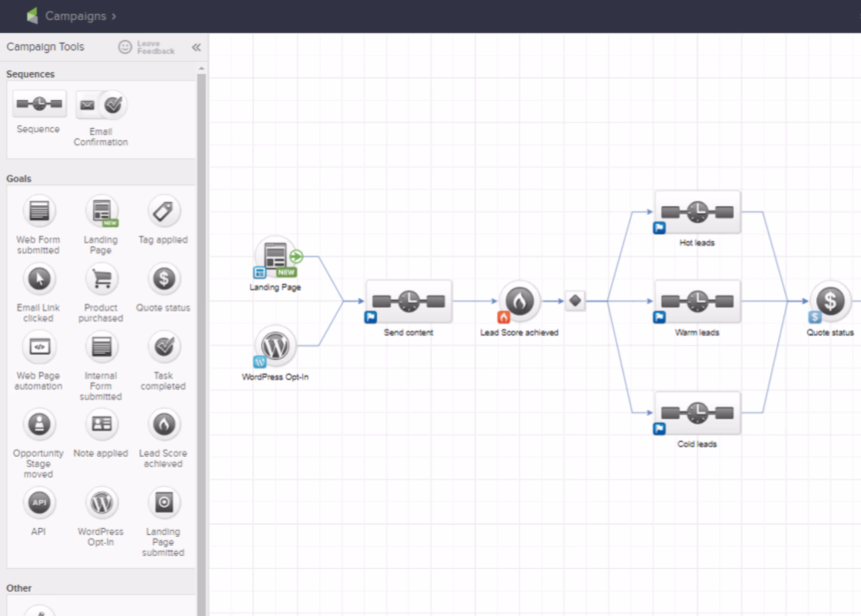Select the Sequence tool icon

coord(39,103)
